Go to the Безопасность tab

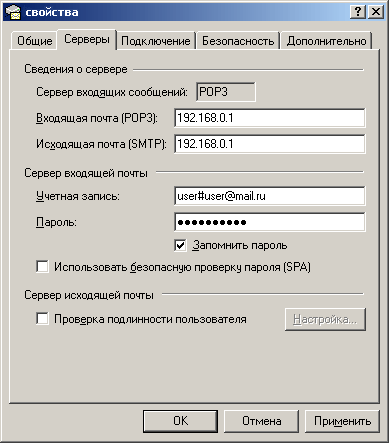(x=238, y=41)
